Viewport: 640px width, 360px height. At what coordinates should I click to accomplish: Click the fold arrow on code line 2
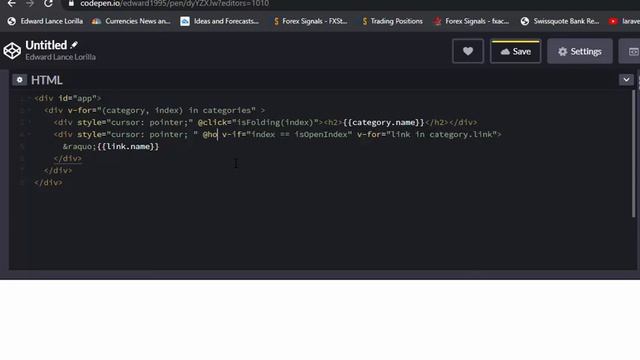coord(29,110)
